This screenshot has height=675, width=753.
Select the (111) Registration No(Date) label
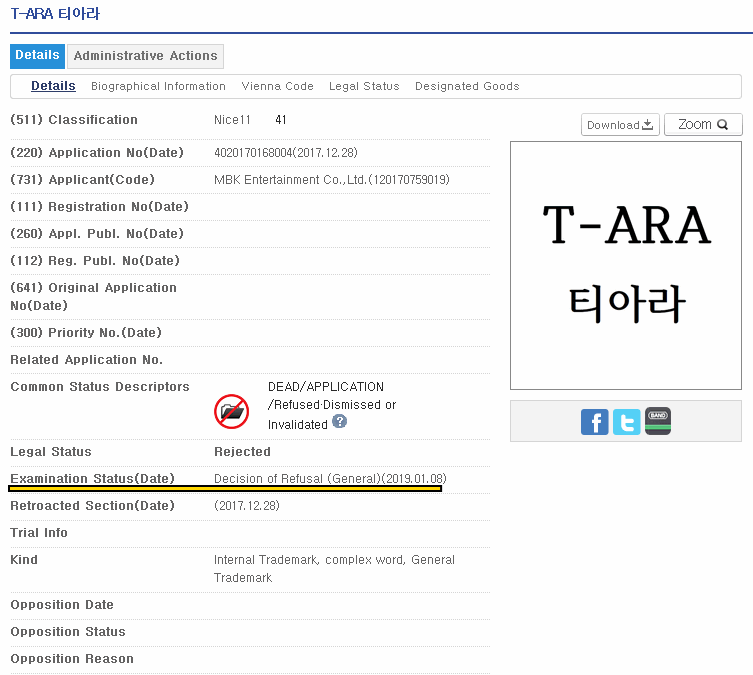click(x=99, y=207)
